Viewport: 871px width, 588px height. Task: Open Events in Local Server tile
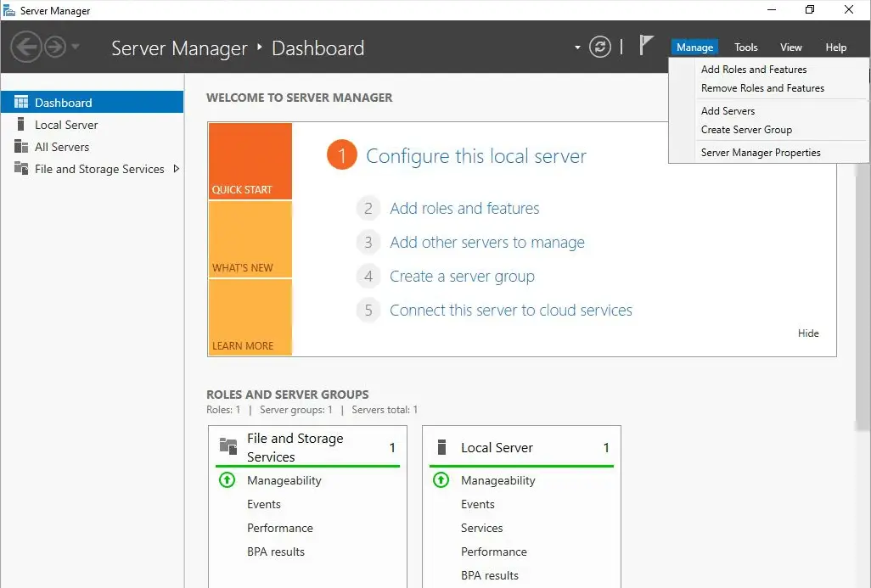pyautogui.click(x=478, y=504)
